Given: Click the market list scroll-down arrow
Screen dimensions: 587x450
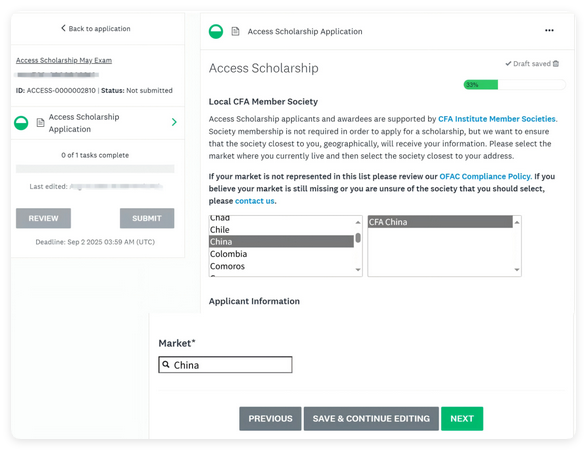Looking at the screenshot, I should pos(358,270).
